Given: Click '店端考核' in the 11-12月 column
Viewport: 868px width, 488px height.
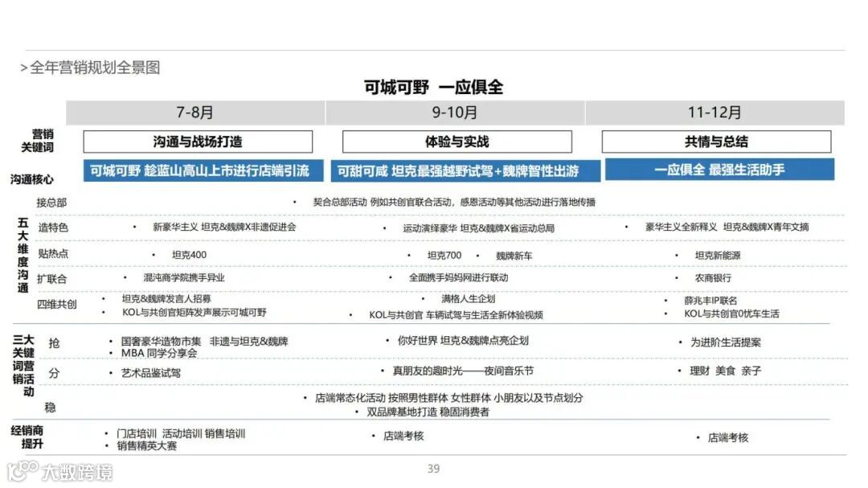Looking at the screenshot, I should tap(728, 437).
